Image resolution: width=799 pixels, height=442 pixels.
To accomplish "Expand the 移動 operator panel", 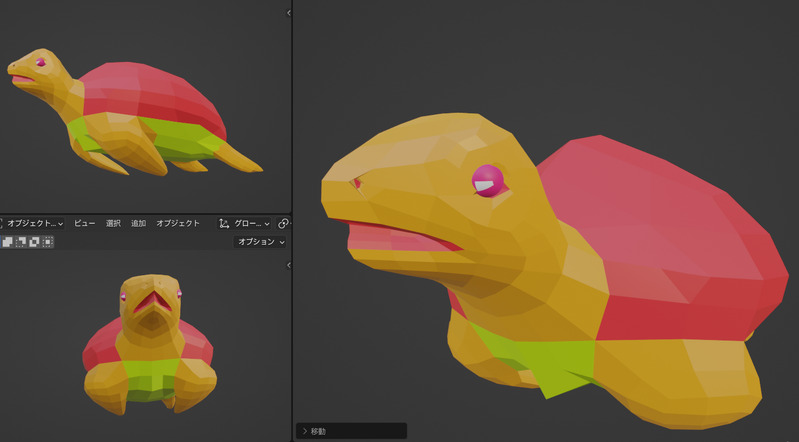I will coord(351,431).
